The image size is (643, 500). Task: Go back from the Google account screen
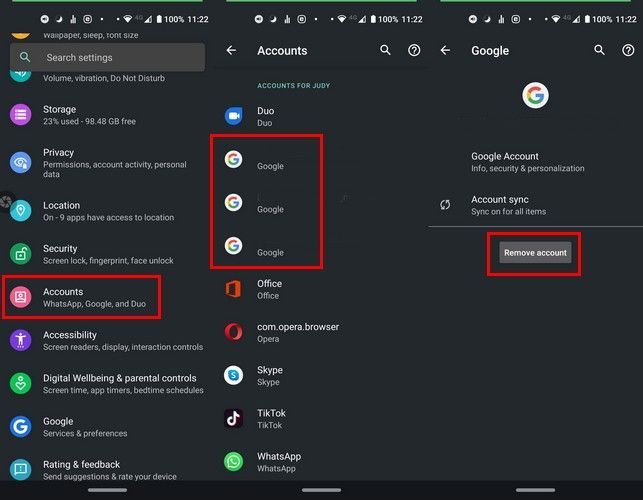click(x=445, y=50)
